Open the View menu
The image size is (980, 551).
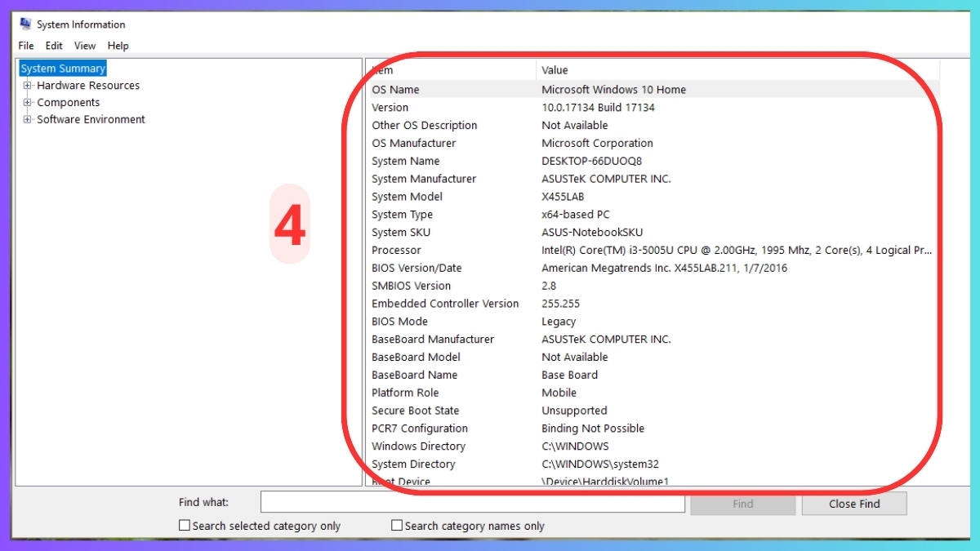pyautogui.click(x=85, y=46)
